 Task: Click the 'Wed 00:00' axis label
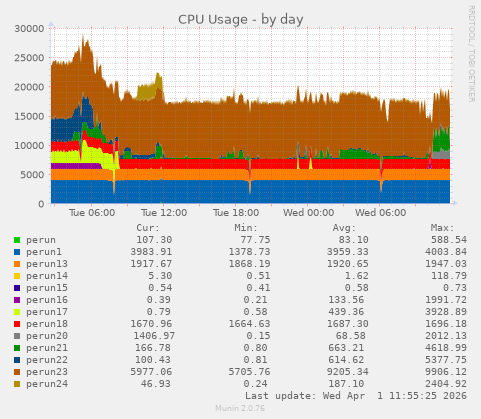[x=309, y=213]
